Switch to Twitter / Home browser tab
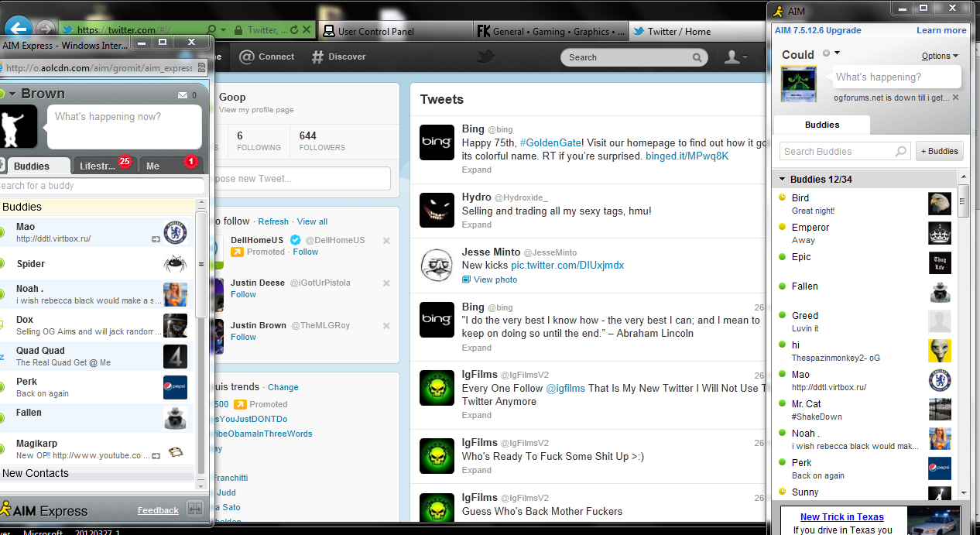980x535 pixels. [695, 31]
